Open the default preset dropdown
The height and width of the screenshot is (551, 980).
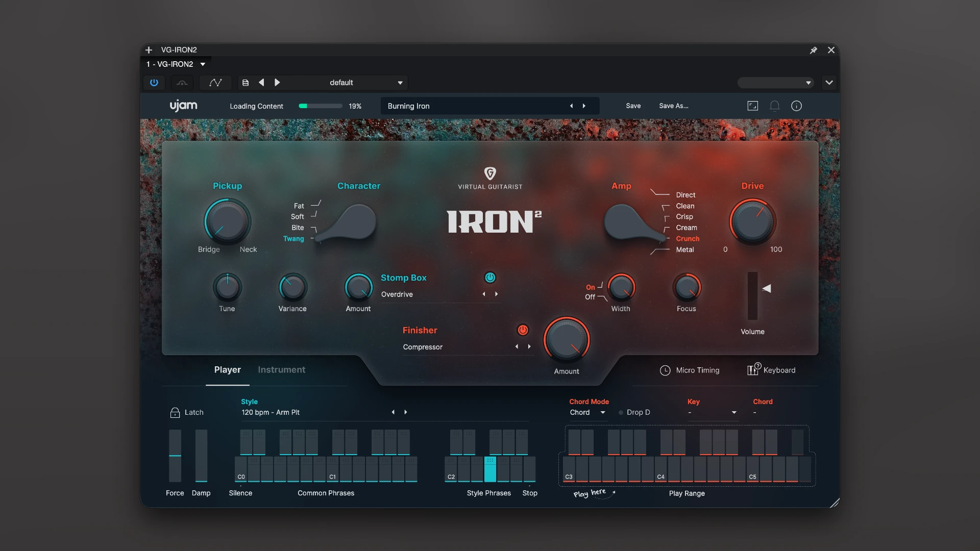click(400, 83)
